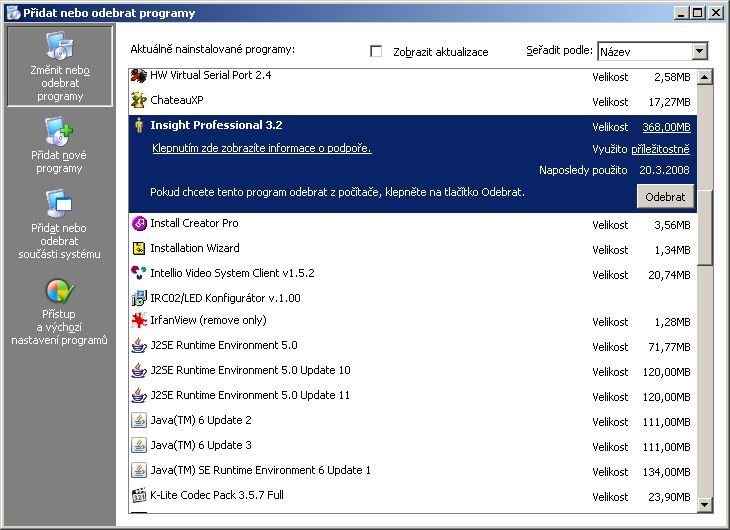Click the Installation Wizard icon

pyautogui.click(x=139, y=249)
